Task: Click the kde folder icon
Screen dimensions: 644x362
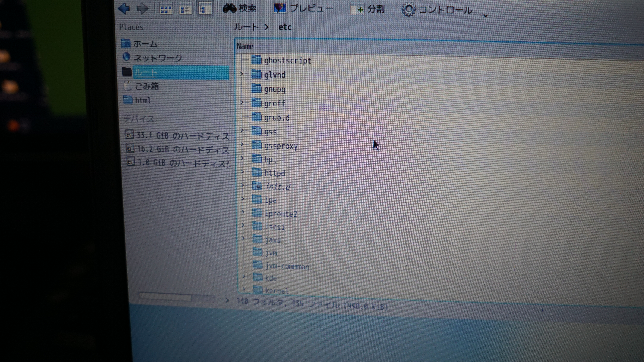Action: 258,277
